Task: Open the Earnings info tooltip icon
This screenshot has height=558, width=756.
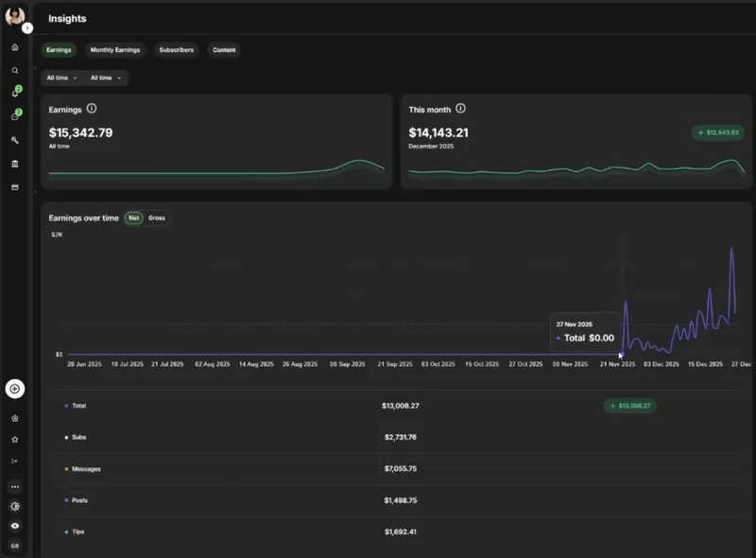Action: (92, 109)
